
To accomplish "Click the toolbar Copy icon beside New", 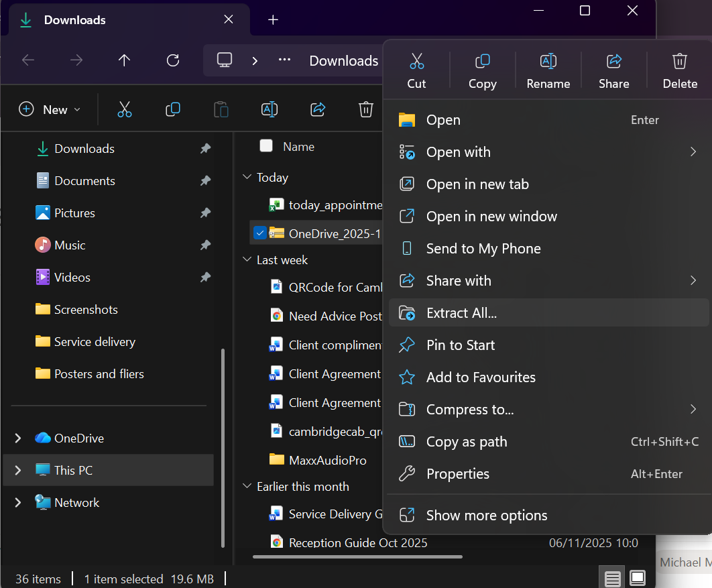I will click(x=173, y=109).
